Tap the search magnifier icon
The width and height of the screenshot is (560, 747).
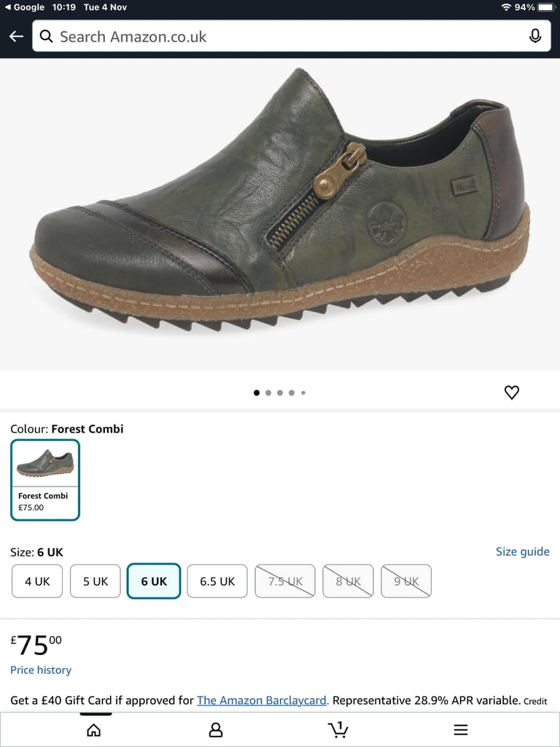(x=46, y=35)
